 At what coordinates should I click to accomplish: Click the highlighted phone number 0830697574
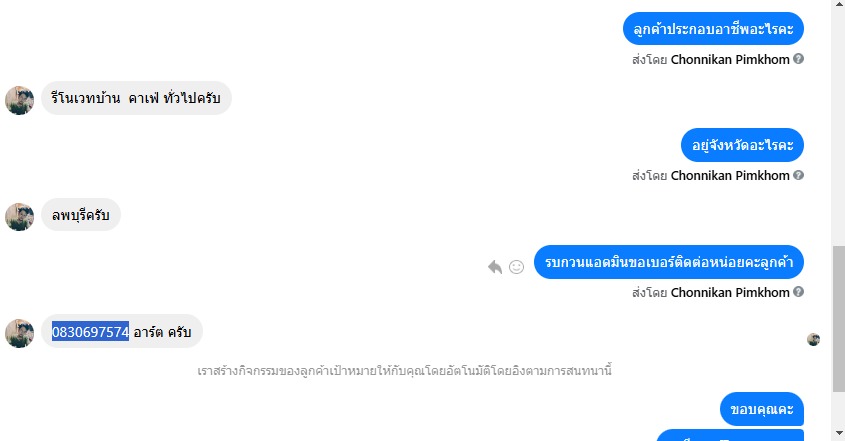pos(90,331)
